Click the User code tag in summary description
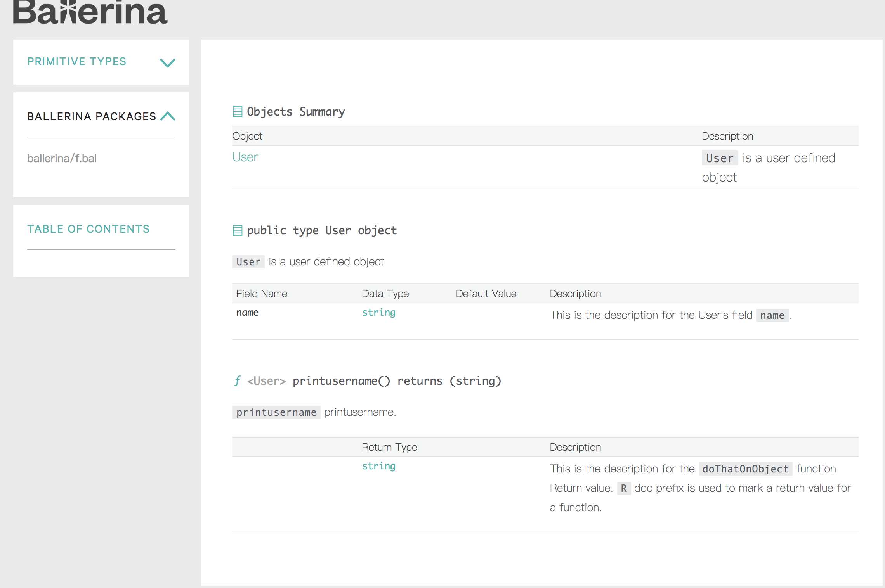This screenshot has width=885, height=588. (x=720, y=158)
